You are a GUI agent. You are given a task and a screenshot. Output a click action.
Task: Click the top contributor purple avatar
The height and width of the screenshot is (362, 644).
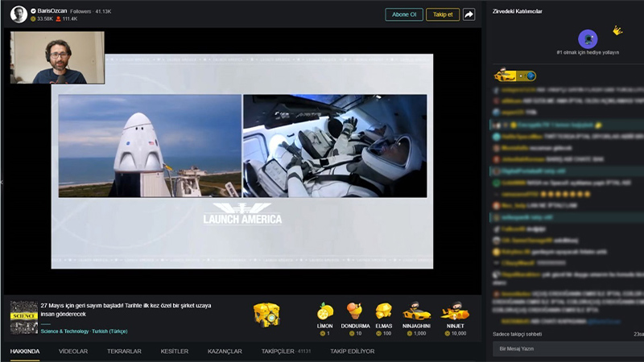pyautogui.click(x=588, y=39)
